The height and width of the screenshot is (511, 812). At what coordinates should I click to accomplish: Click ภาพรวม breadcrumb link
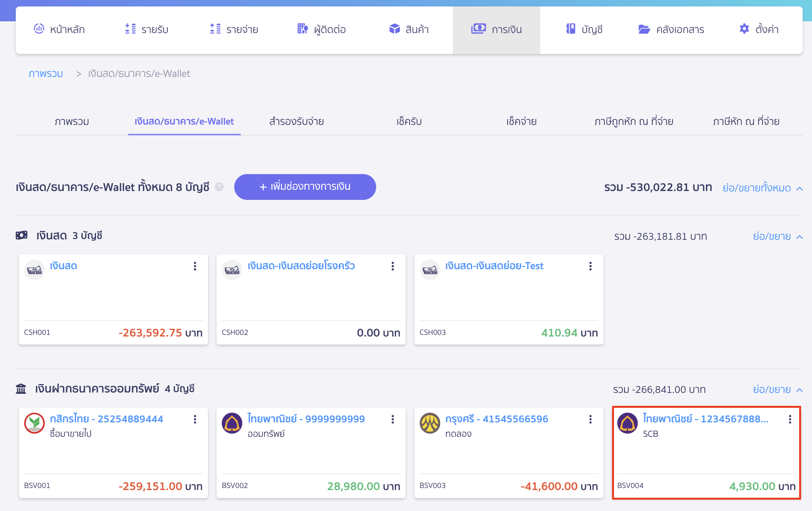click(46, 74)
